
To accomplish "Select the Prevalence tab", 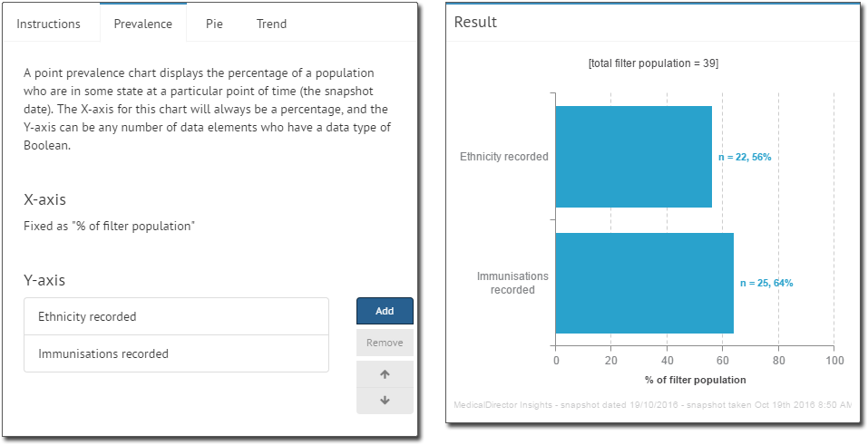I will click(142, 24).
